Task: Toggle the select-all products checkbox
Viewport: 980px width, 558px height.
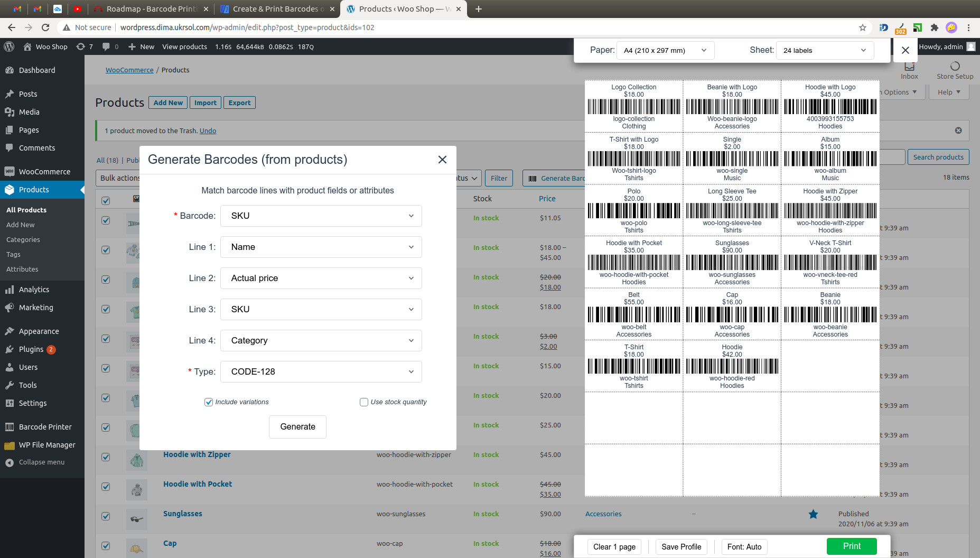Action: pyautogui.click(x=106, y=201)
